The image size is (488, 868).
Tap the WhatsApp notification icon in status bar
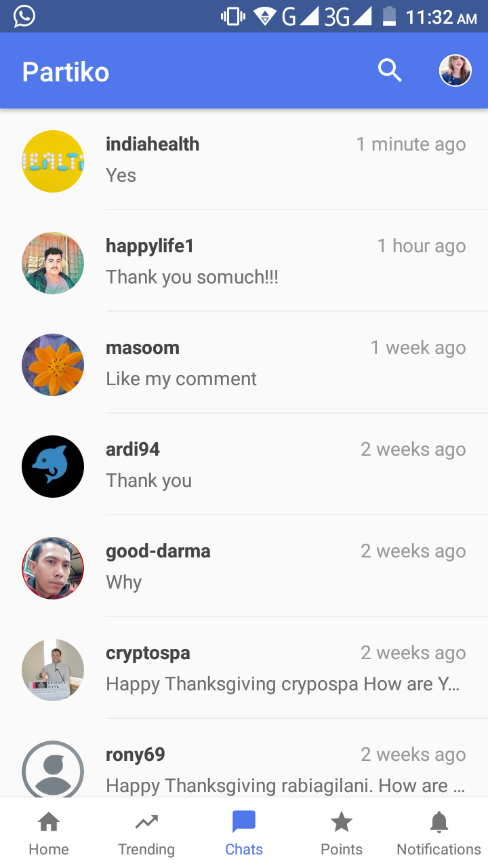24,16
